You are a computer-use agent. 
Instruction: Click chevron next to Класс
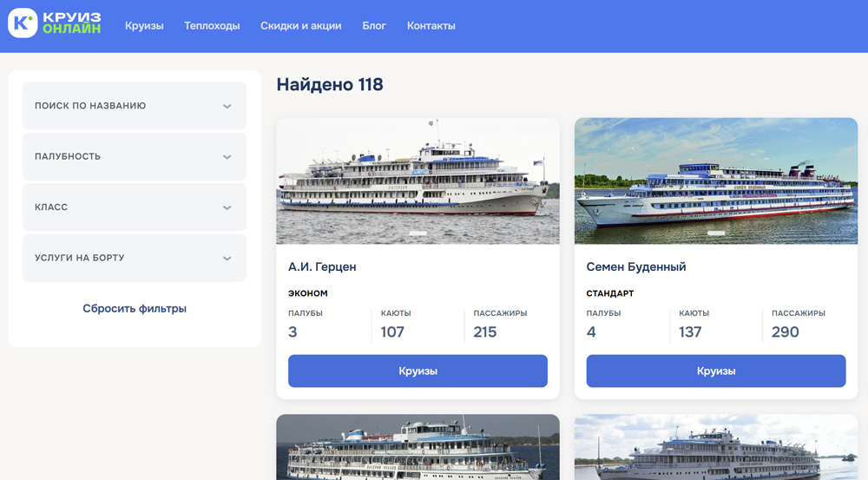[227, 207]
